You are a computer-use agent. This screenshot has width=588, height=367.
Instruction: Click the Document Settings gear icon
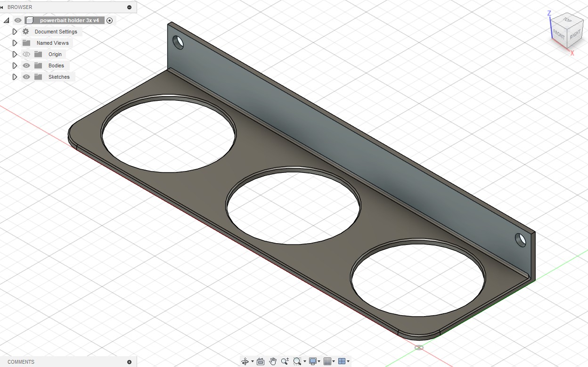pyautogui.click(x=26, y=32)
